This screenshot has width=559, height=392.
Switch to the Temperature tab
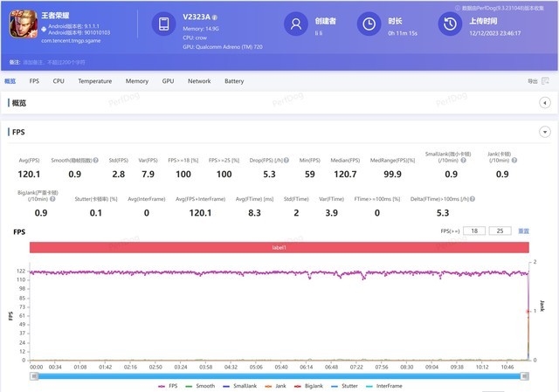[94, 81]
